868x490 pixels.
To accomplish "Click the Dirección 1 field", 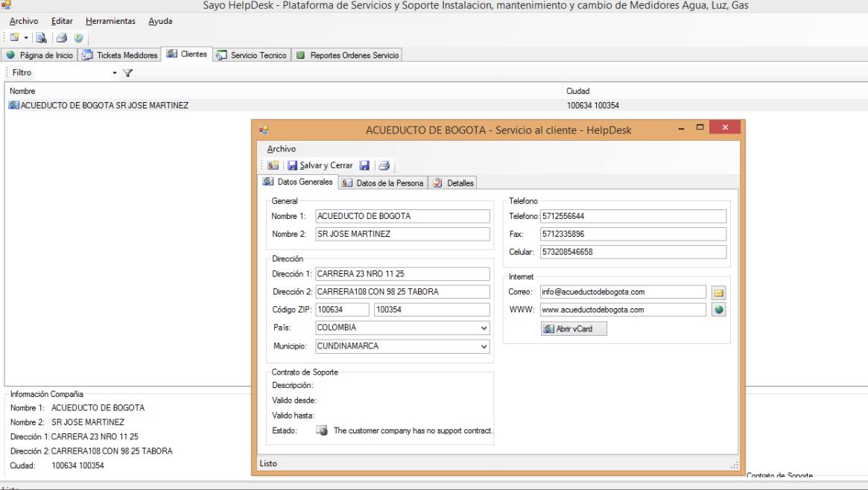I will pos(402,274).
